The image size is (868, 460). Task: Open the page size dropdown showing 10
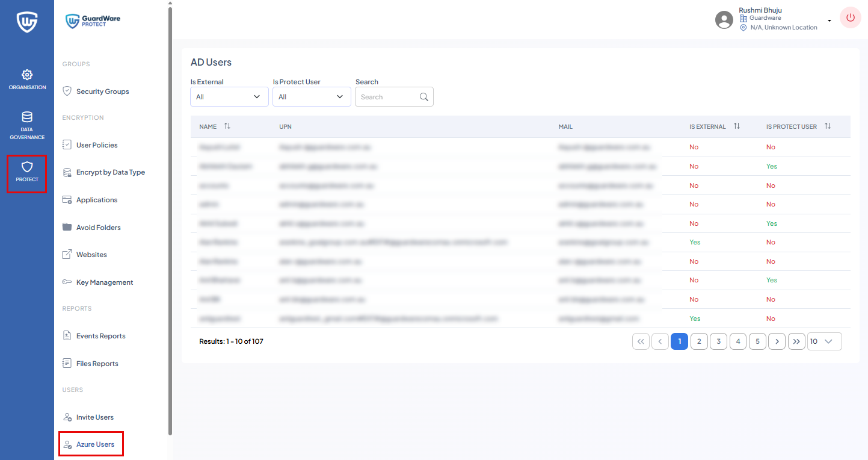point(824,341)
